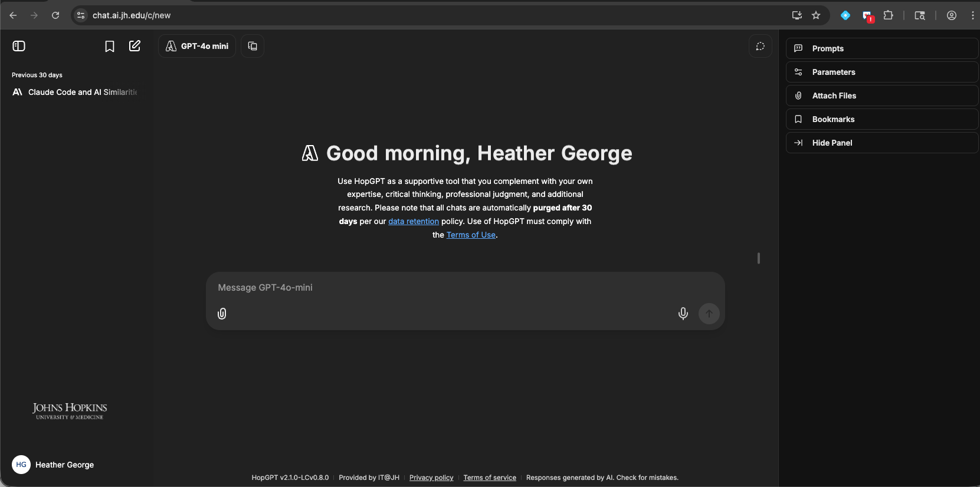
Task: Click the paperclip attach icon in message box
Action: [222, 314]
